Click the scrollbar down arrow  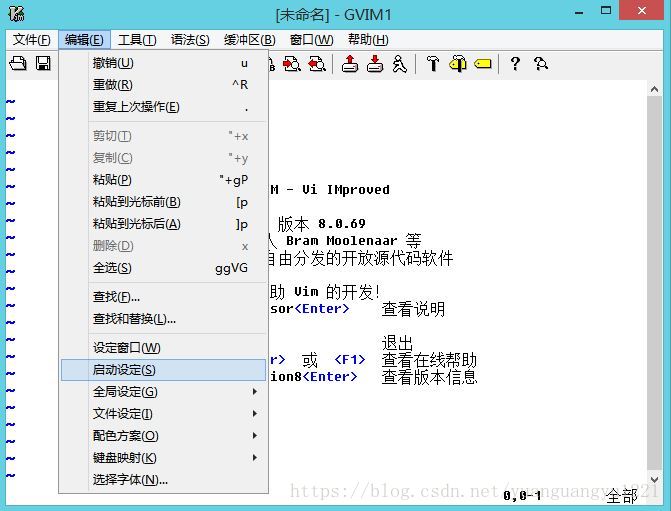[654, 479]
